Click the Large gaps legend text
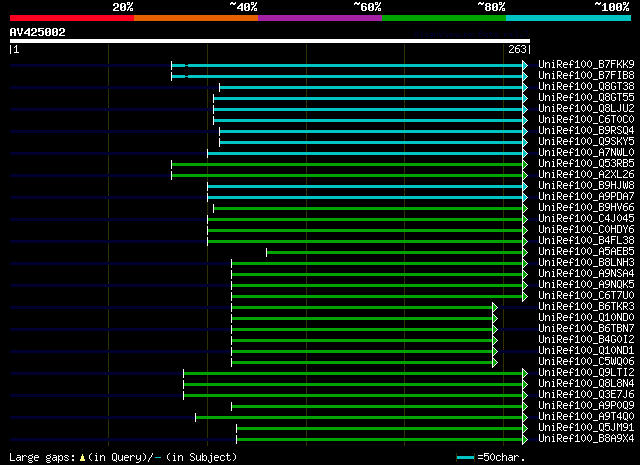 pos(42,458)
